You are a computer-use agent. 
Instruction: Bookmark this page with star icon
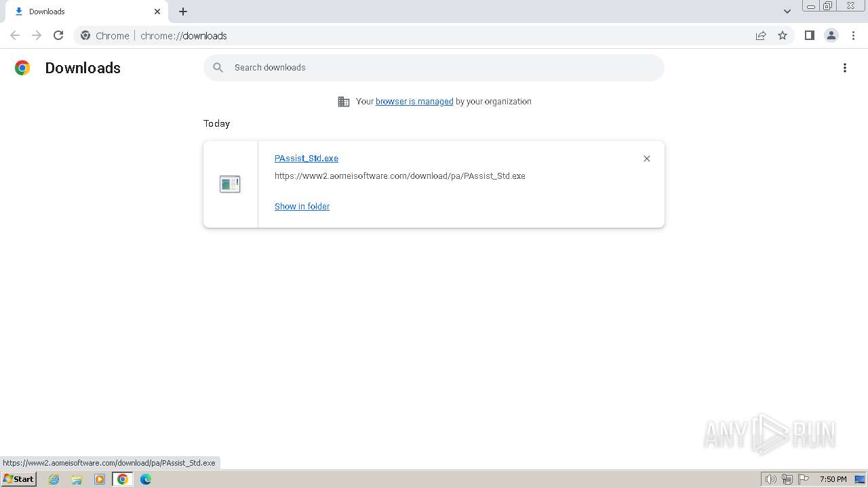pyautogui.click(x=783, y=35)
